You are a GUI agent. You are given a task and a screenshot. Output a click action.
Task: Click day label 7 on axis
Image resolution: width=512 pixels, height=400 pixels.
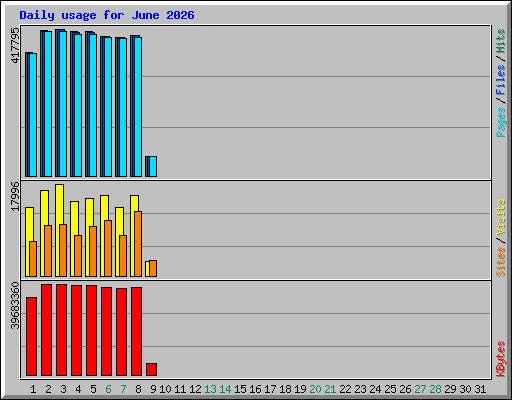123,389
